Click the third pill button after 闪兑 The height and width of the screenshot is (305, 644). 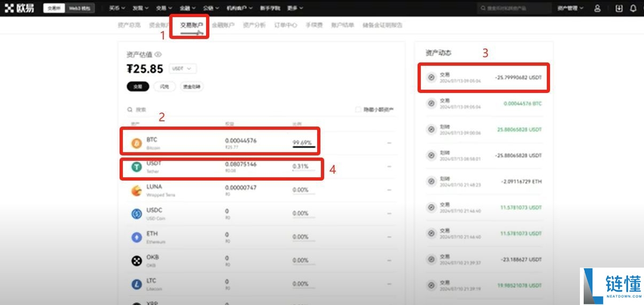(x=193, y=87)
